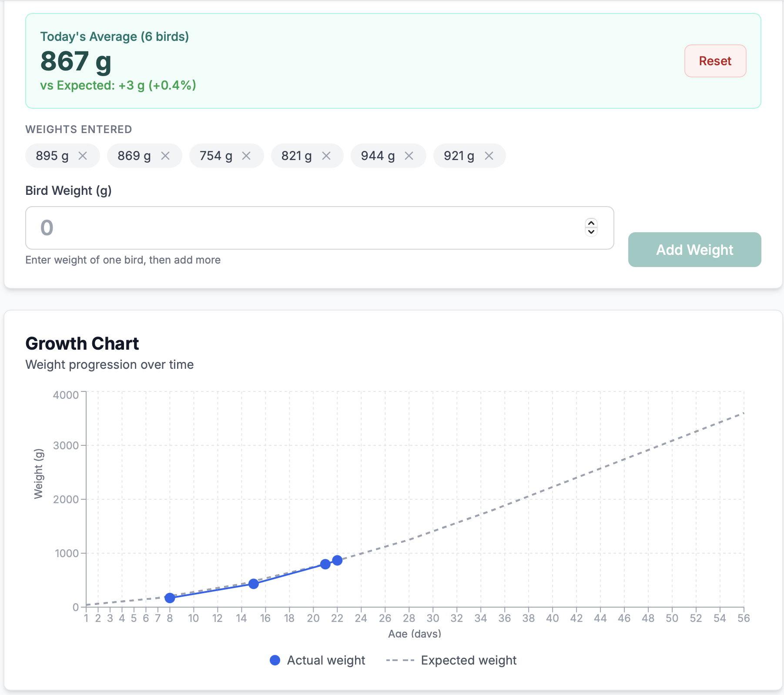Click the Reset button

coord(715,61)
